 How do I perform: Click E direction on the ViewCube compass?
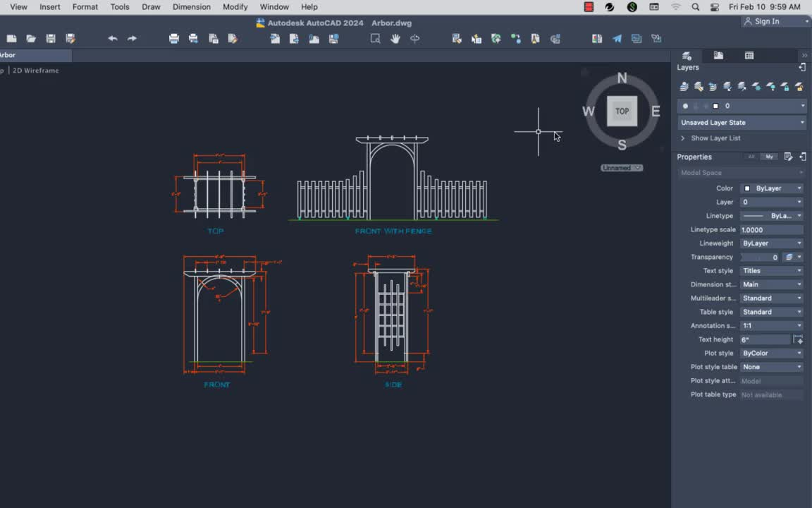(x=656, y=111)
